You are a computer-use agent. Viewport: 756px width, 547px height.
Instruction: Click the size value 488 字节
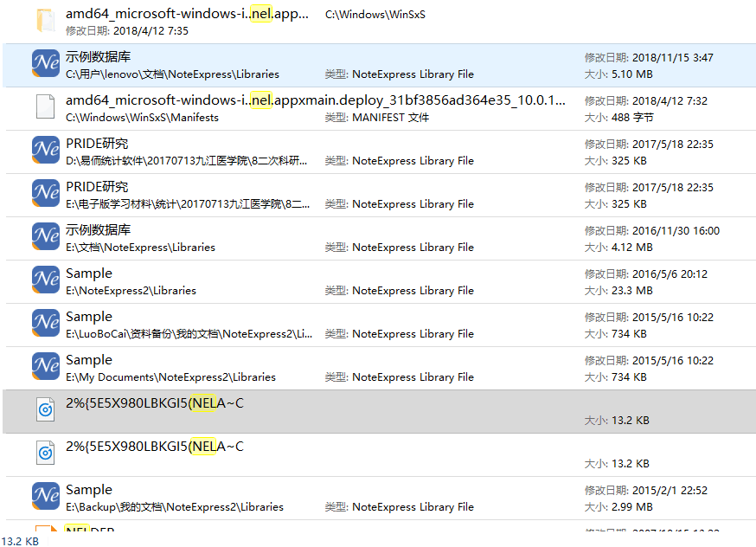click(x=632, y=118)
